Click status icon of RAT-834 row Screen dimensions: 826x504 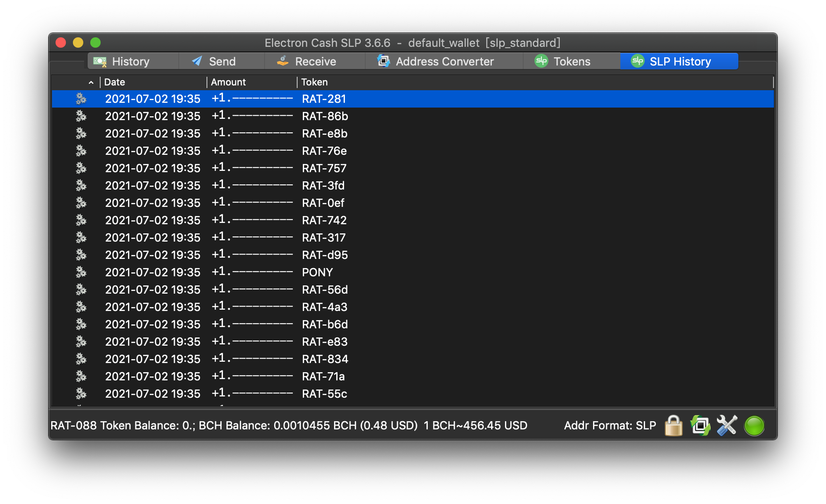(81, 359)
